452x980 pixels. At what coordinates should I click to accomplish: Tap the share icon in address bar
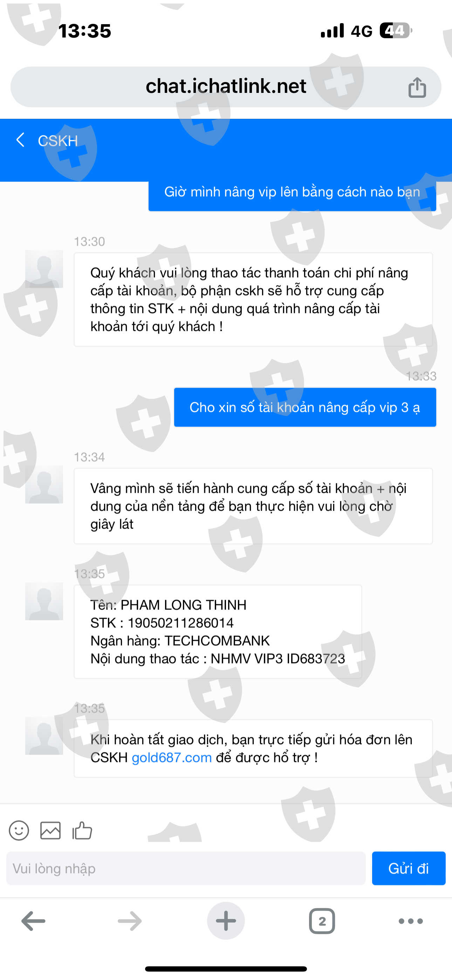coord(417,87)
